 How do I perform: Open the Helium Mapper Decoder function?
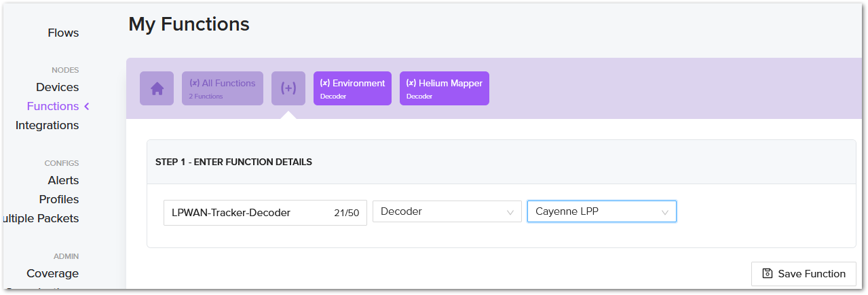(x=445, y=88)
